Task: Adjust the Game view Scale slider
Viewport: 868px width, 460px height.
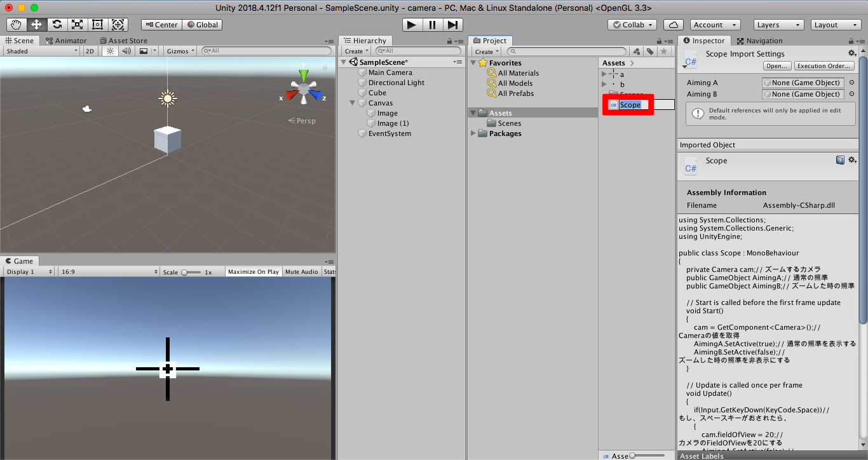Action: point(191,272)
